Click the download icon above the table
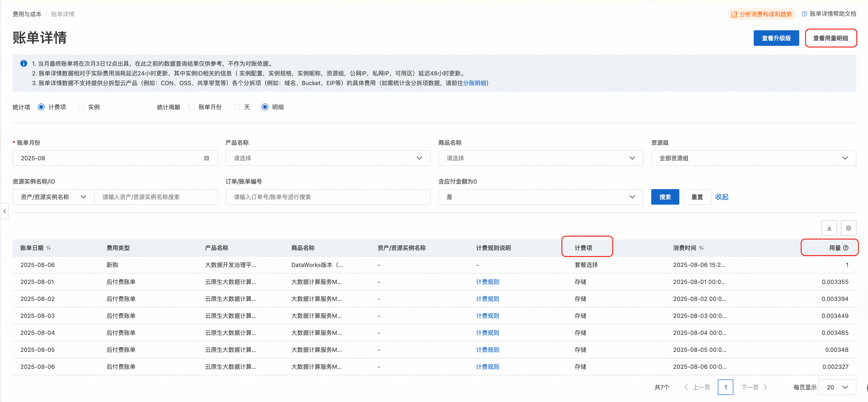Viewport: 868px width, 402px height. 829,228
